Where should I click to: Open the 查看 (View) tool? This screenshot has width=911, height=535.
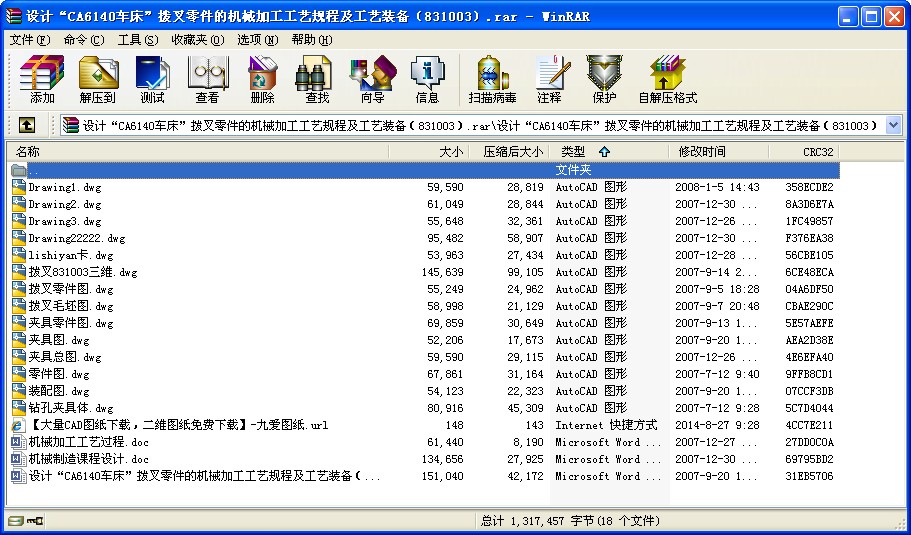click(x=207, y=79)
